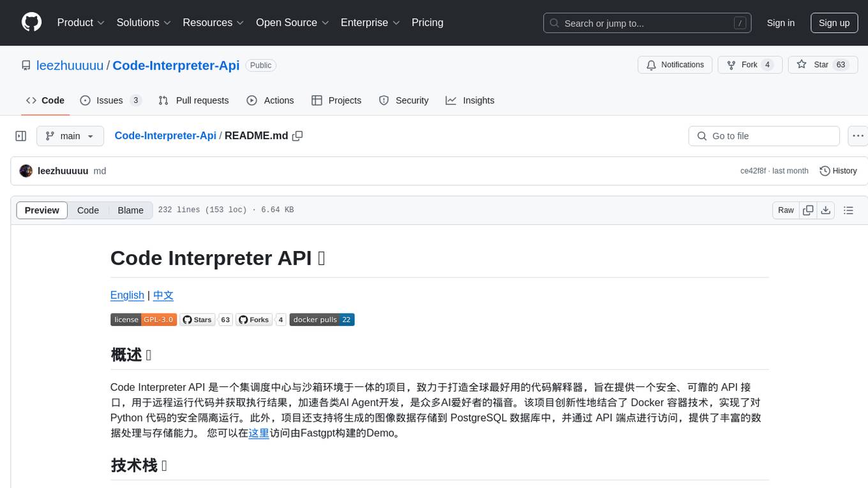Expand the file tree side panel
The width and height of the screenshot is (868, 488).
21,136
